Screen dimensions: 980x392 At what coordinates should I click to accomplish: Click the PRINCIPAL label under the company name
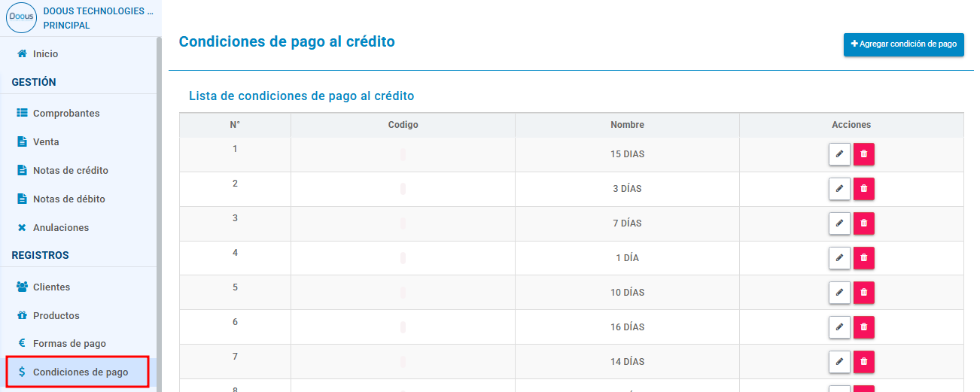coord(66,26)
